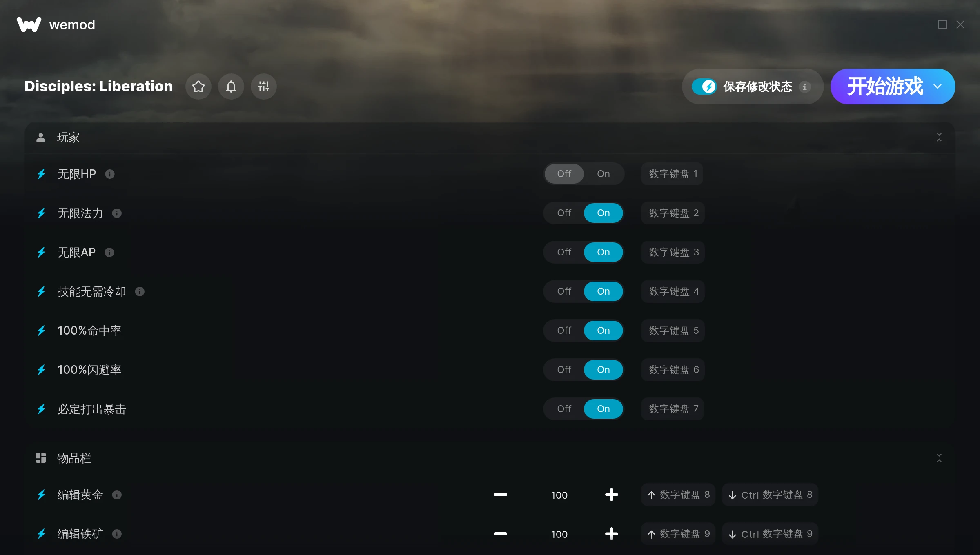Collapse the 玩家 section
This screenshot has width=980, height=555.
pyautogui.click(x=939, y=138)
